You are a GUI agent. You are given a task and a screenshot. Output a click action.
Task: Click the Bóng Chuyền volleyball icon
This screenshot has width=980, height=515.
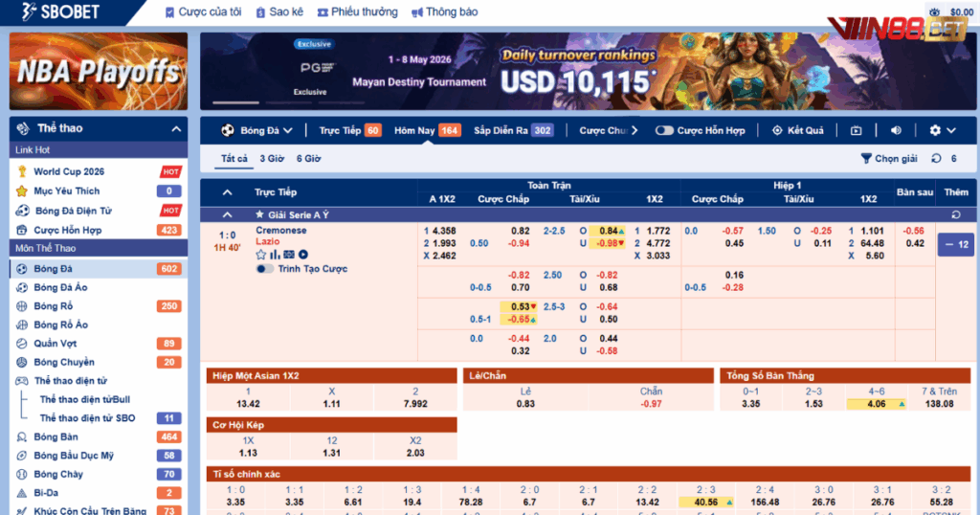click(x=22, y=362)
